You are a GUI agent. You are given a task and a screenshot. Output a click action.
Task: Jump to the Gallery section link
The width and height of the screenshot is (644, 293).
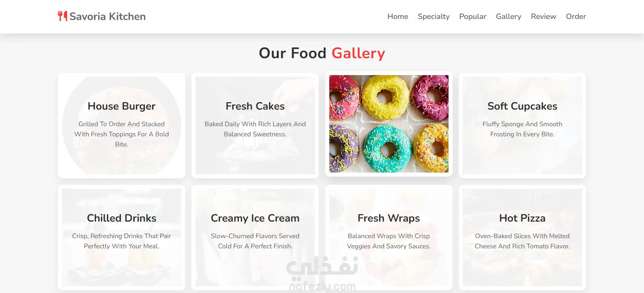pos(508,16)
